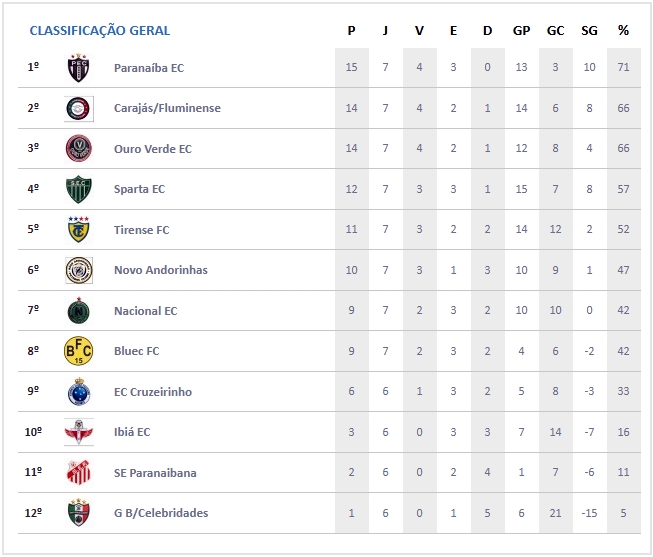Click the Tirense FC crest
Image resolution: width=653 pixels, height=557 pixels.
[79, 230]
